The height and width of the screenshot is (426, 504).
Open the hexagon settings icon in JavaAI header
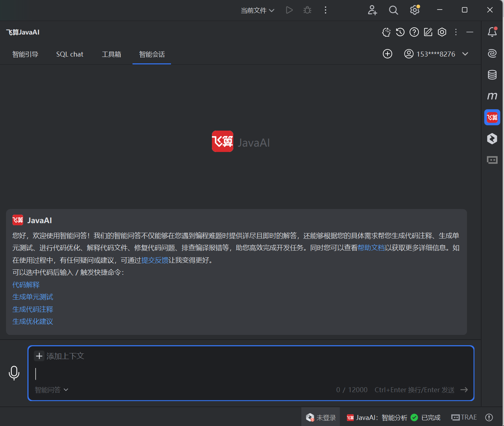click(x=442, y=32)
